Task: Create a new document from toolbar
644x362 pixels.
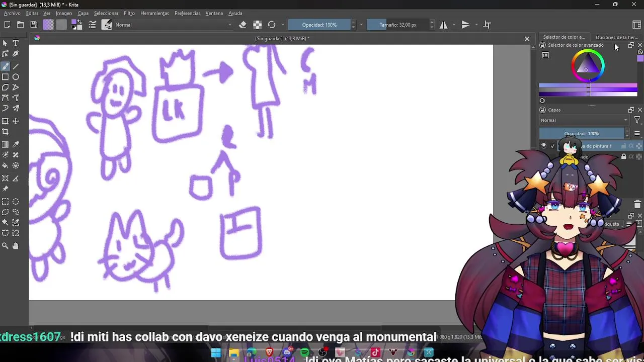Action: click(7, 25)
